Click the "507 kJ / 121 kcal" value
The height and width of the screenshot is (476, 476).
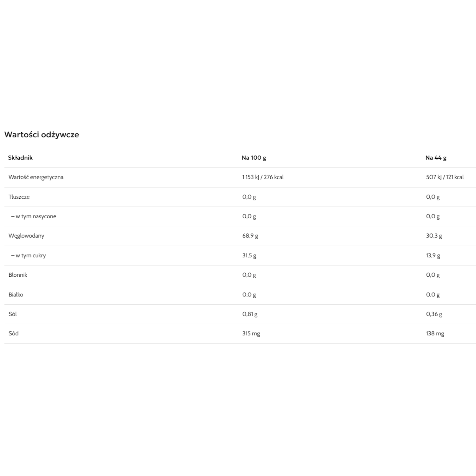[x=445, y=177]
